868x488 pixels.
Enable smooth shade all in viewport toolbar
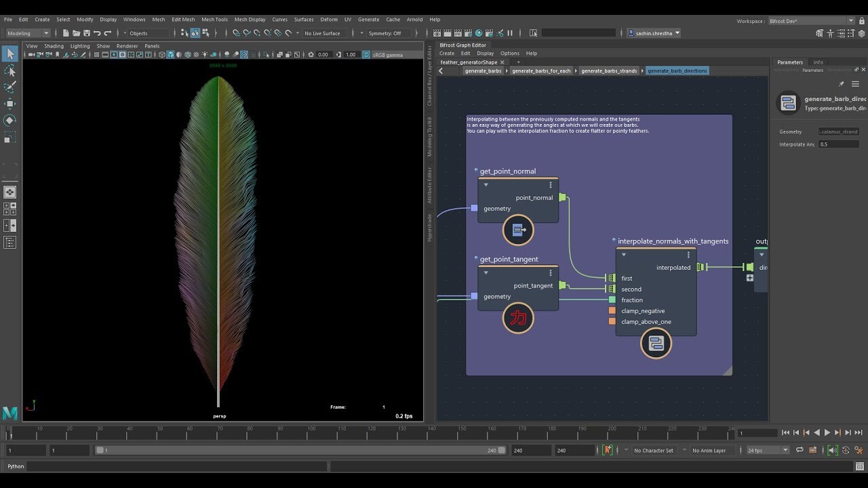tap(170, 55)
